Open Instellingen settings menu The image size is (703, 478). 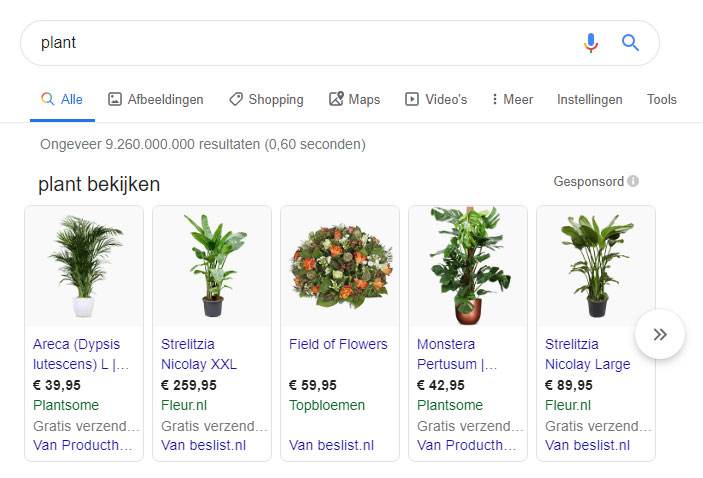pyautogui.click(x=590, y=99)
